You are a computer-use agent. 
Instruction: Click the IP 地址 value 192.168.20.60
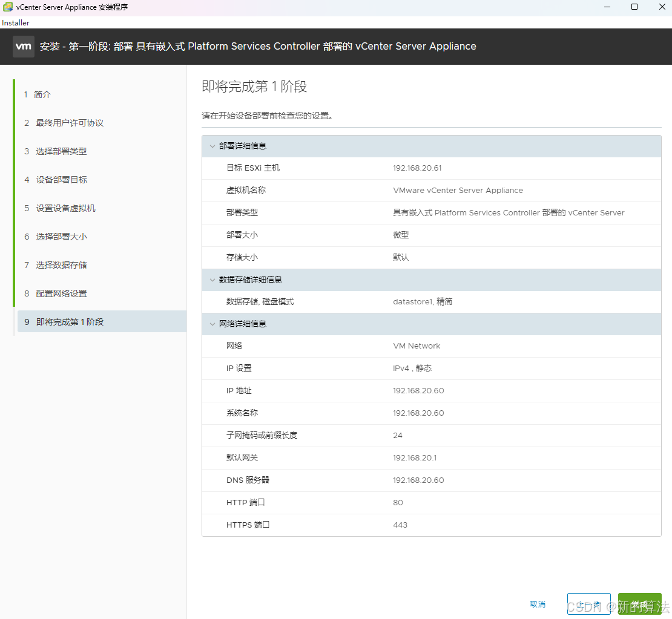click(x=418, y=391)
